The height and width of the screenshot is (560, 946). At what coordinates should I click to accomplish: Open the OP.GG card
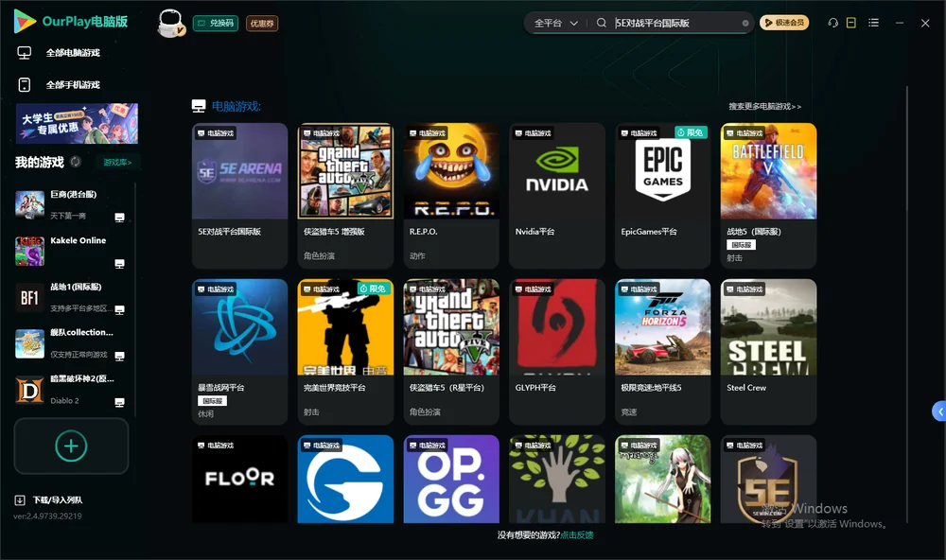[x=451, y=480]
